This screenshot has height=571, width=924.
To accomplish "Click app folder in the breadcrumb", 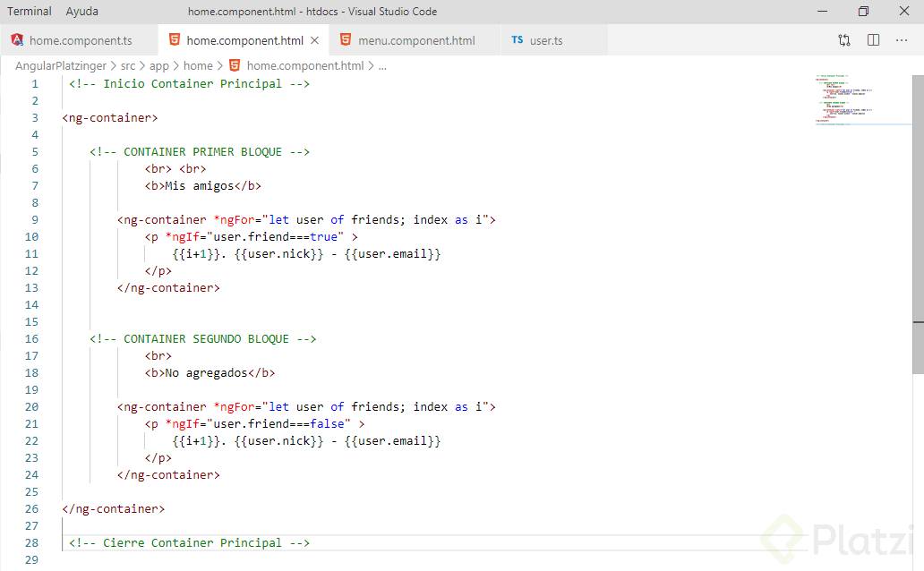I will [159, 66].
